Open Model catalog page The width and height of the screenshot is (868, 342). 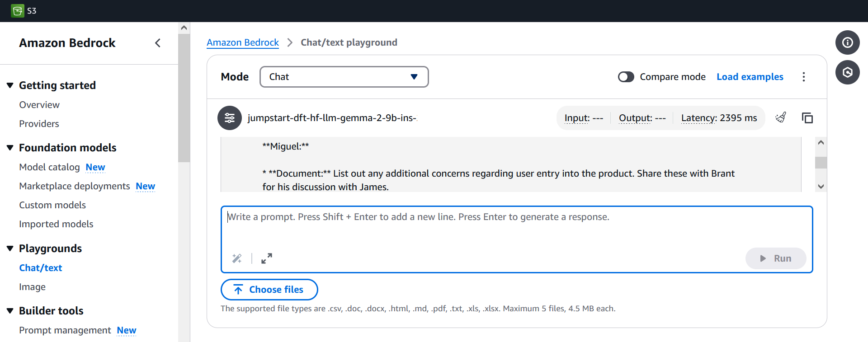click(x=49, y=167)
